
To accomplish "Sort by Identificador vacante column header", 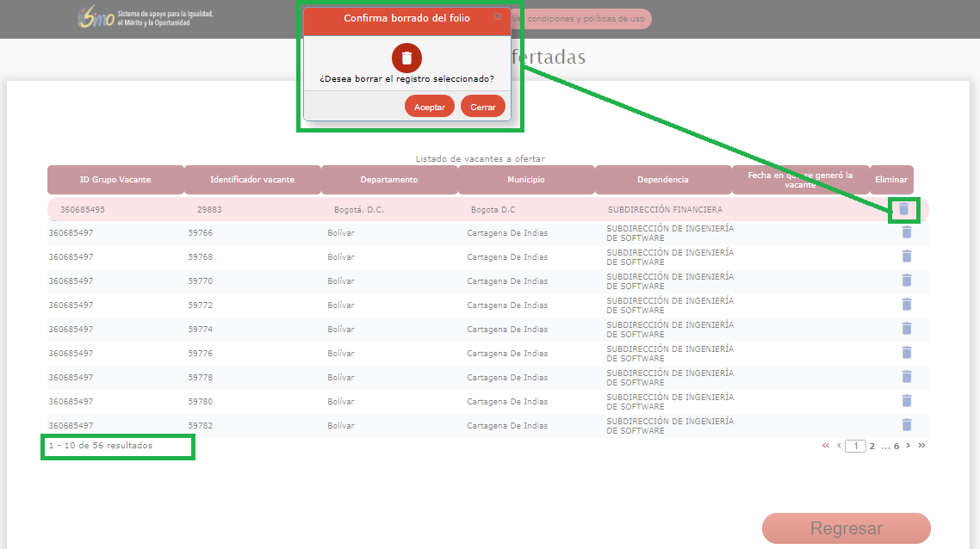I will [252, 180].
